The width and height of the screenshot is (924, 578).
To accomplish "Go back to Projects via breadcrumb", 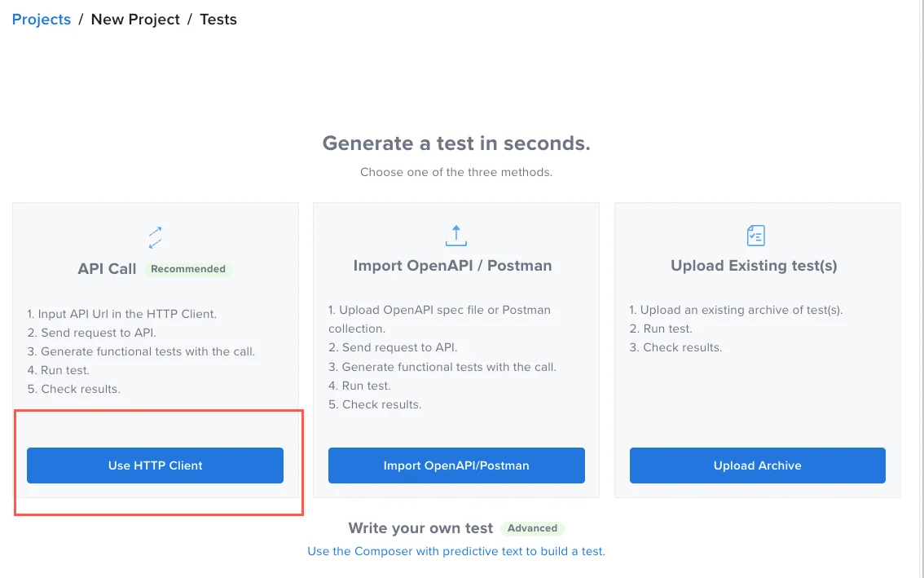I will click(42, 20).
